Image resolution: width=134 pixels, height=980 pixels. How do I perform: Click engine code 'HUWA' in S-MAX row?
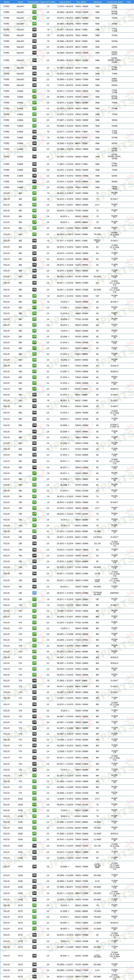tap(114, 126)
